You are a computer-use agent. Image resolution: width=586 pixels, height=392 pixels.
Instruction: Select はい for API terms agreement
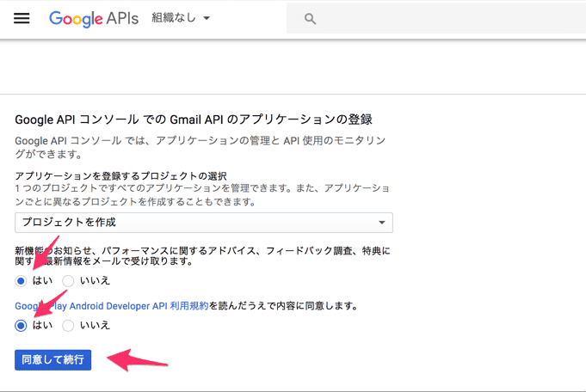21,326
